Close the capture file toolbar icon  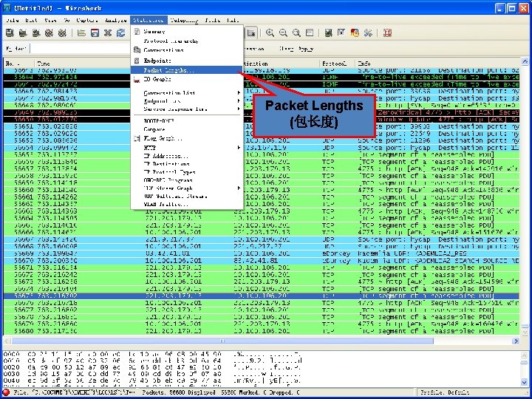pos(108,33)
